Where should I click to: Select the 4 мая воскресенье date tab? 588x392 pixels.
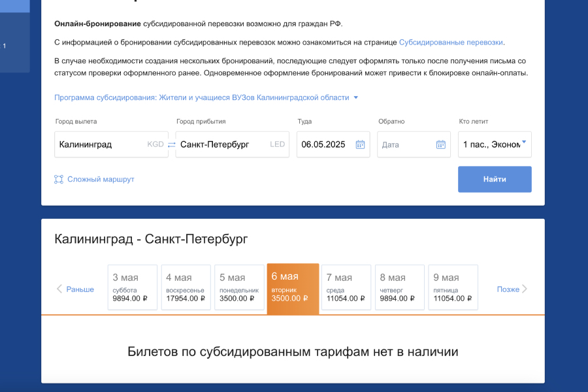tap(186, 287)
